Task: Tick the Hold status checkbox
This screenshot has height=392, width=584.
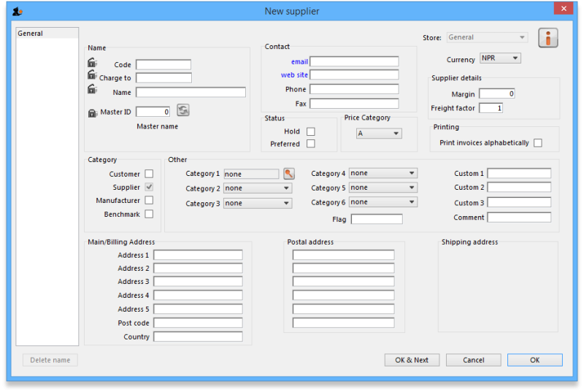Action: [x=311, y=131]
